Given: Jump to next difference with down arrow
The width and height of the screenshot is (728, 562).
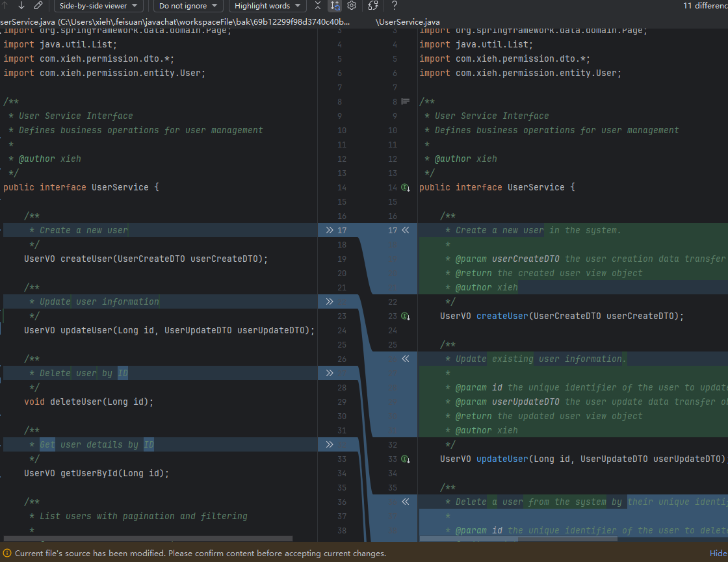Looking at the screenshot, I should pos(21,6).
